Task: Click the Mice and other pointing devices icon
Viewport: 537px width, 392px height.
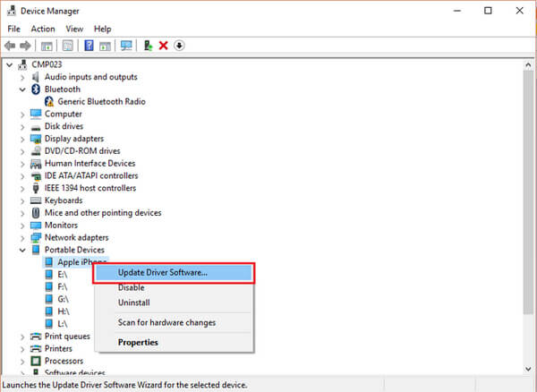Action: click(36, 213)
